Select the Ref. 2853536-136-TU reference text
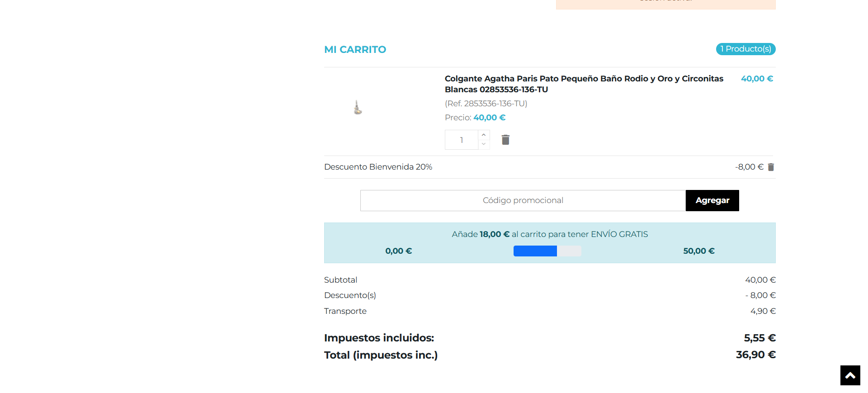 [486, 104]
